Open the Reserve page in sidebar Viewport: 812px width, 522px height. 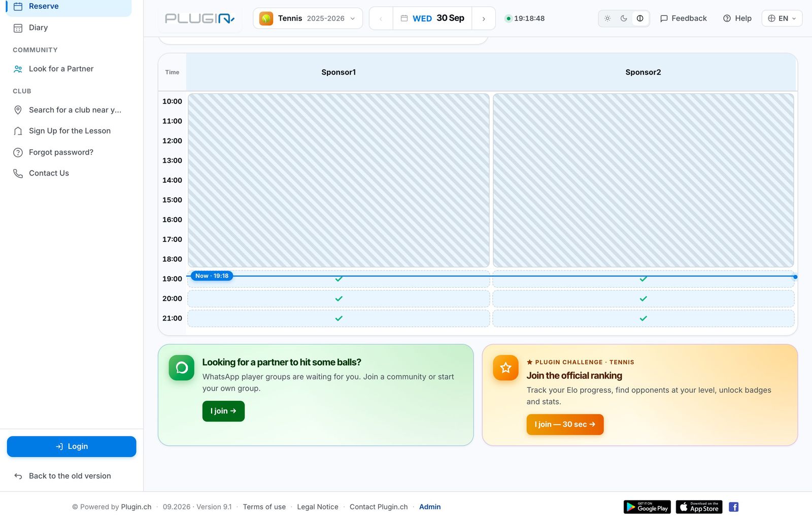(69, 7)
